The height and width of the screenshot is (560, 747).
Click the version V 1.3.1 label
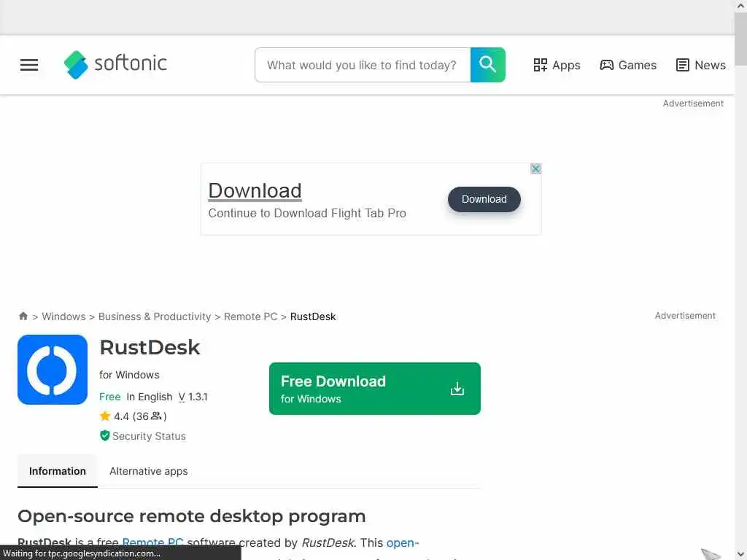[193, 397]
